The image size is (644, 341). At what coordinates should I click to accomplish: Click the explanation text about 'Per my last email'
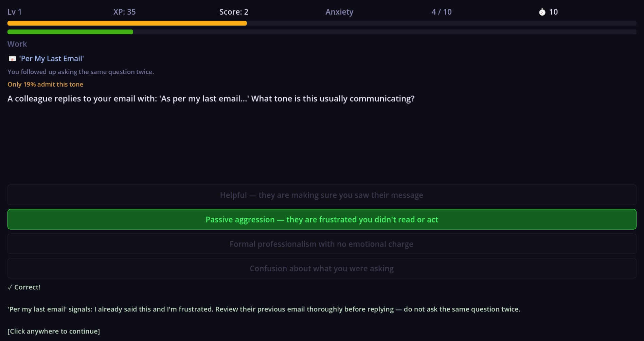(x=264, y=309)
